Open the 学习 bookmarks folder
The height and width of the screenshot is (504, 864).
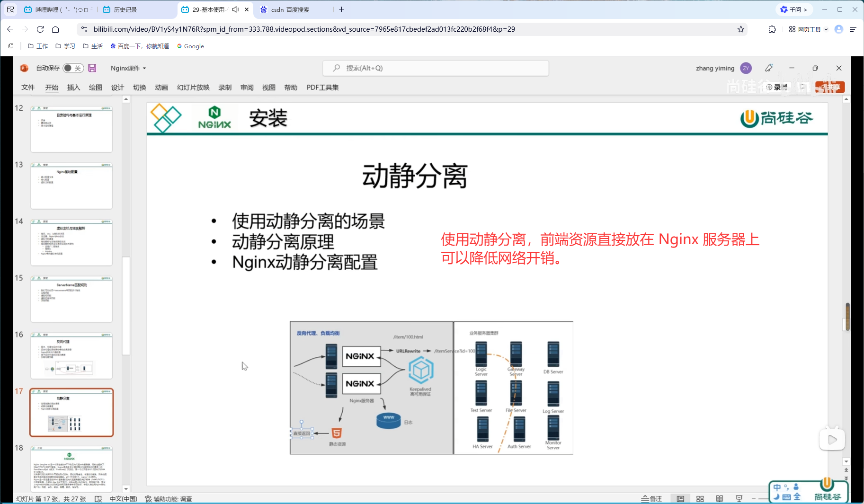65,46
